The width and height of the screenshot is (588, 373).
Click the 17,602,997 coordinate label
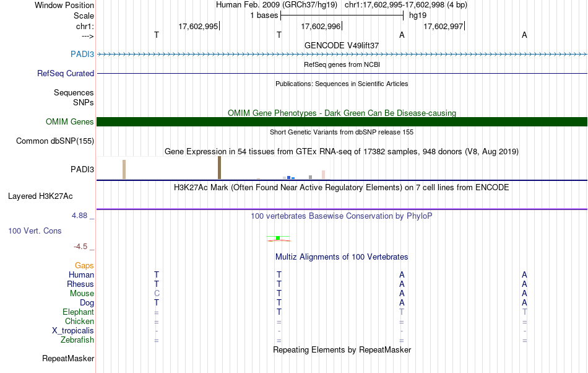(443, 26)
